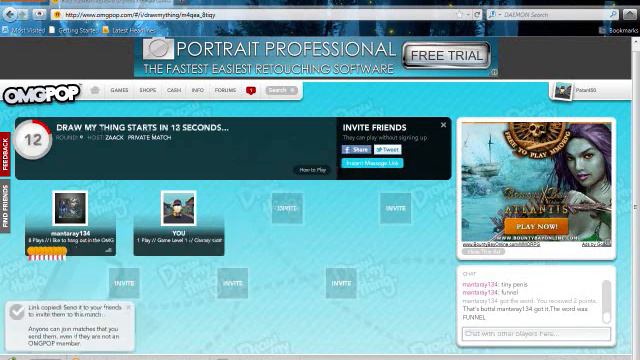Click the lower-middle INVITE slot
640x360 pixels.
[233, 283]
